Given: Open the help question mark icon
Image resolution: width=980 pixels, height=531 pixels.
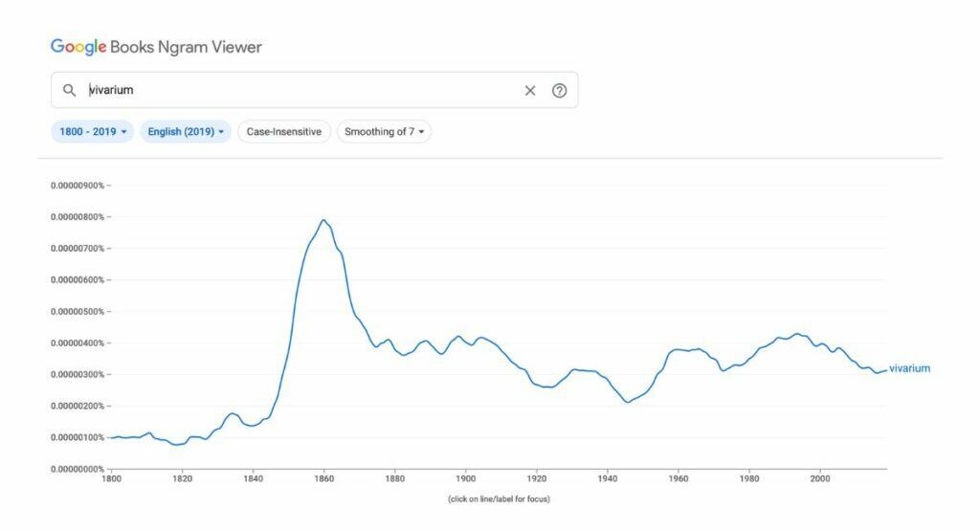Looking at the screenshot, I should [560, 90].
